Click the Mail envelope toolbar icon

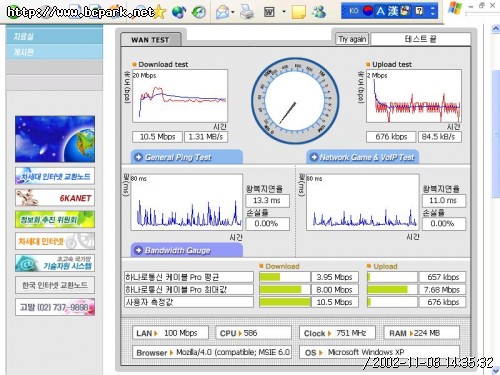(222, 12)
